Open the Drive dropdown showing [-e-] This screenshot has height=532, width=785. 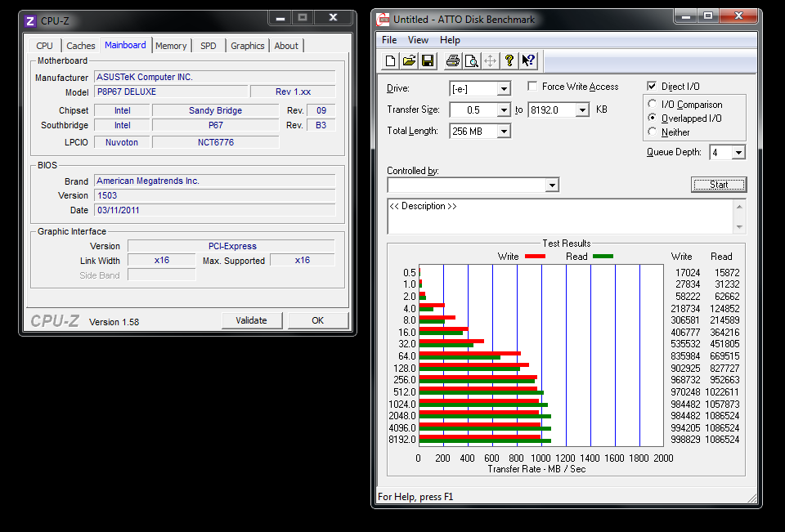(x=505, y=89)
